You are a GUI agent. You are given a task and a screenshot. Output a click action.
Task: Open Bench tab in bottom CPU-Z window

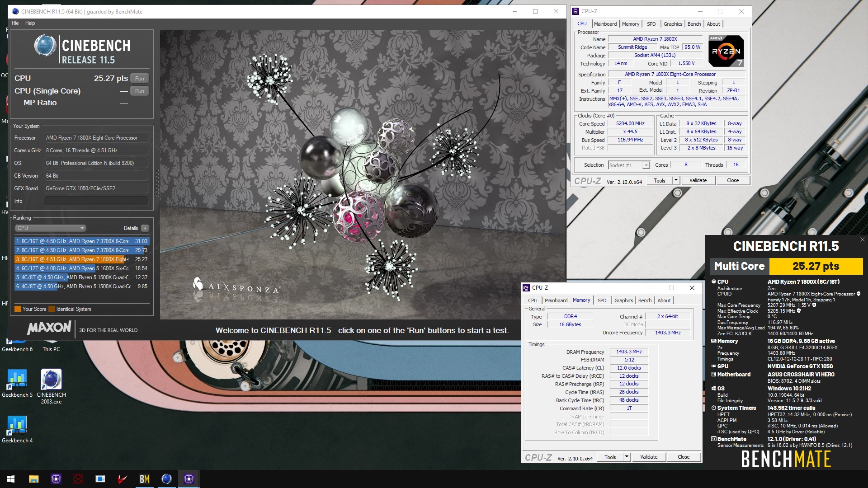[x=645, y=300]
